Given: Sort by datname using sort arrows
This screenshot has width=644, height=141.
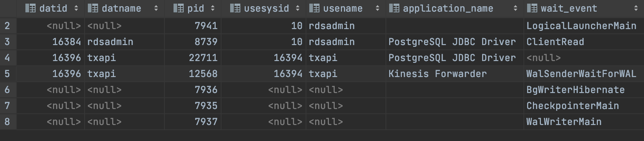Looking at the screenshot, I should tap(156, 8).
